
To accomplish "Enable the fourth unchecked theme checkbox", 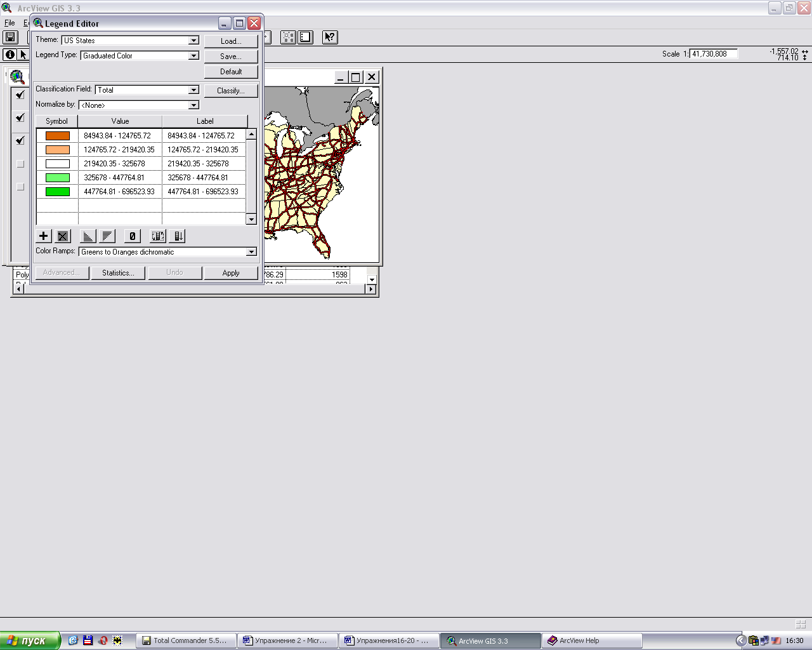I will [x=20, y=164].
